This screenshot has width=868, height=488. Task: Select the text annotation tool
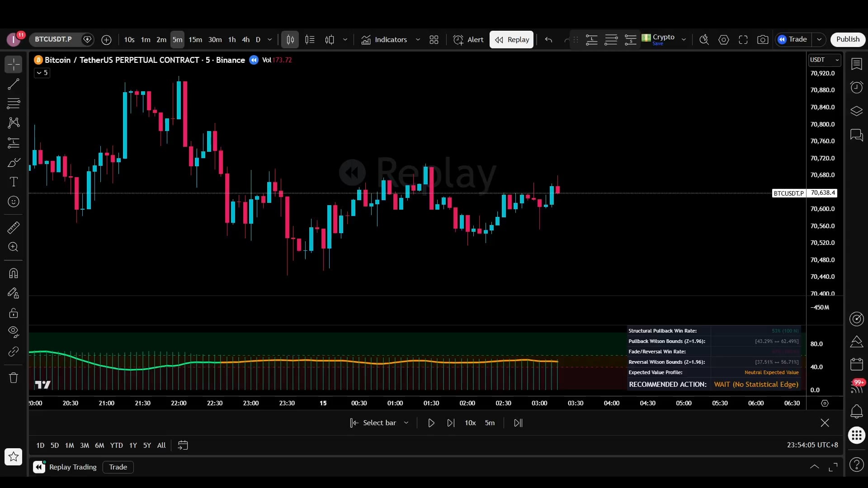tap(14, 182)
